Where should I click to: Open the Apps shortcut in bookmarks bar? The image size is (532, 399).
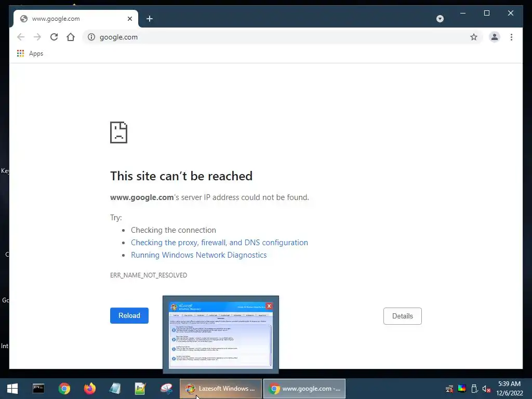(30, 54)
